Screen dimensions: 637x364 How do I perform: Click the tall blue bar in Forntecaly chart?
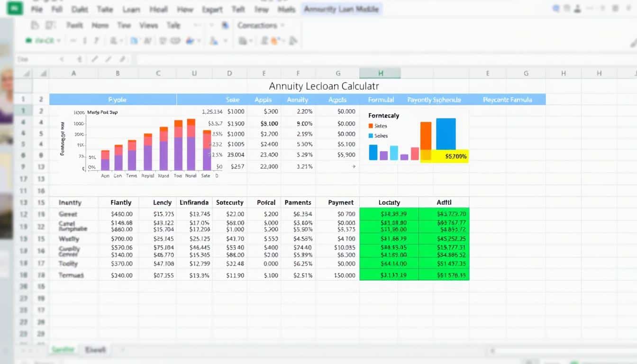[x=446, y=134]
